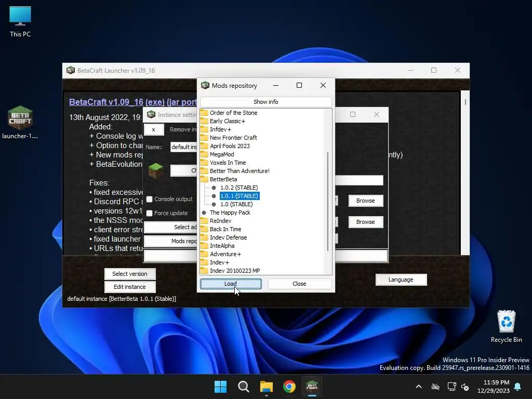Click the grass block instance icon
532x399 pixels.
[156, 170]
